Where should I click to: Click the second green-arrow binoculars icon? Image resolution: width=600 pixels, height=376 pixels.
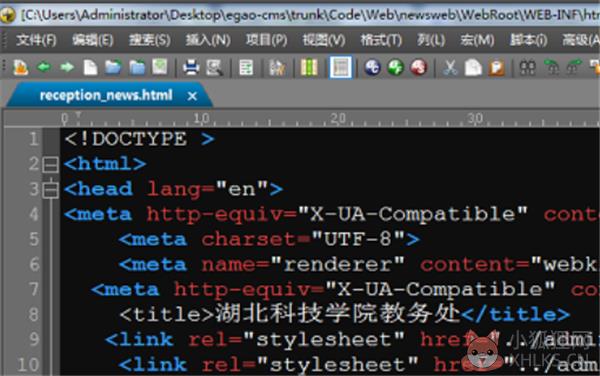(x=574, y=68)
